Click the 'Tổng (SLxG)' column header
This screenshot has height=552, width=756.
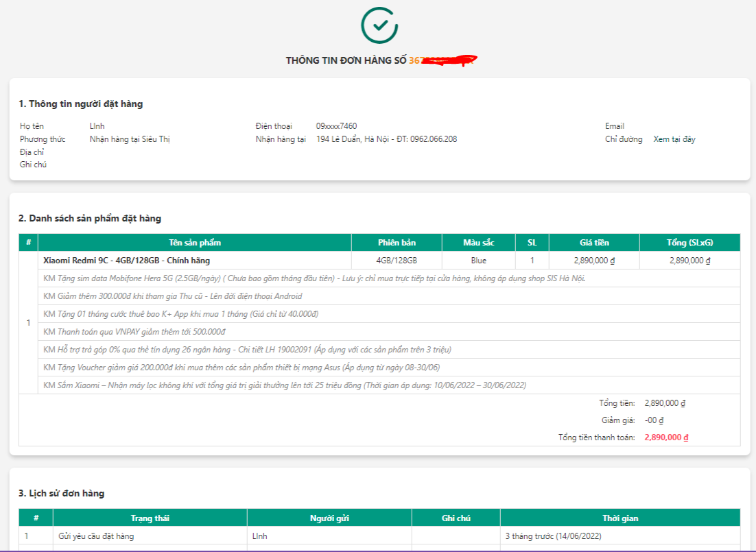click(689, 243)
